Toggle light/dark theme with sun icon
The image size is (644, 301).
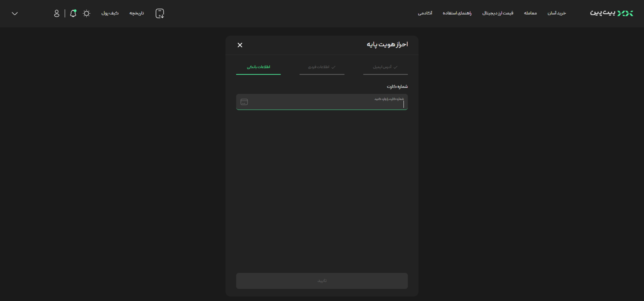tap(87, 13)
